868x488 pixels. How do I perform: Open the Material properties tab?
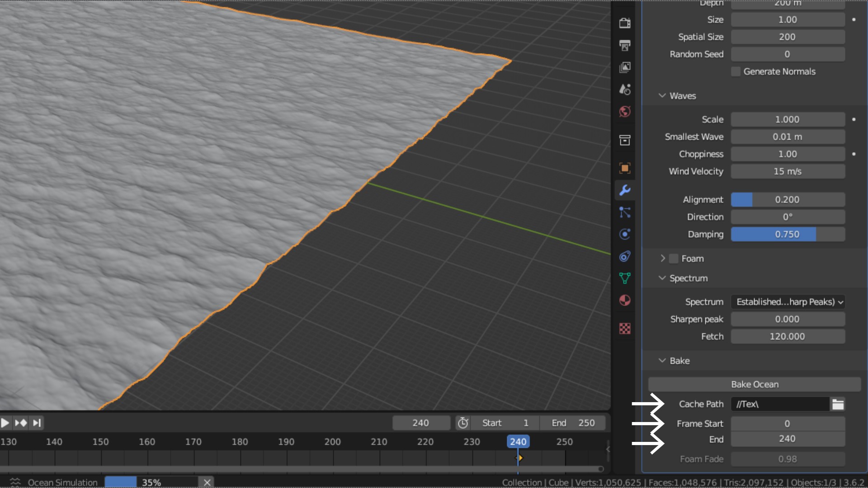pyautogui.click(x=625, y=300)
